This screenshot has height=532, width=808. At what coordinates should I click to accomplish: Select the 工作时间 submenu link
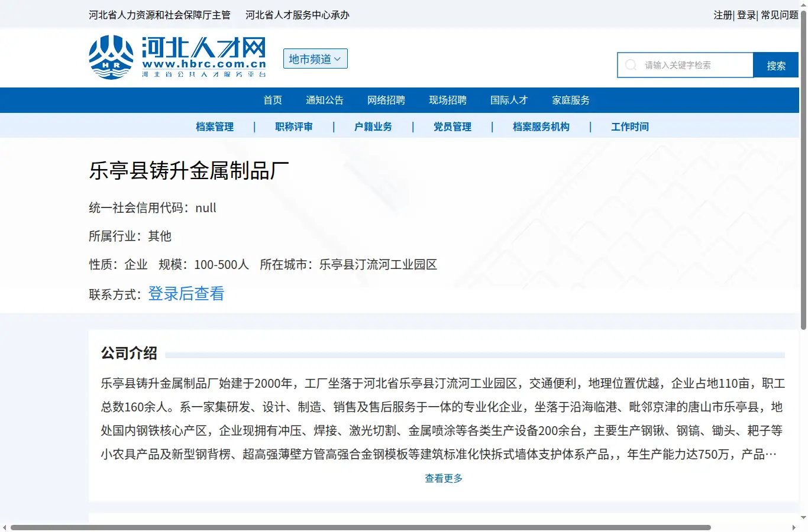coord(630,126)
